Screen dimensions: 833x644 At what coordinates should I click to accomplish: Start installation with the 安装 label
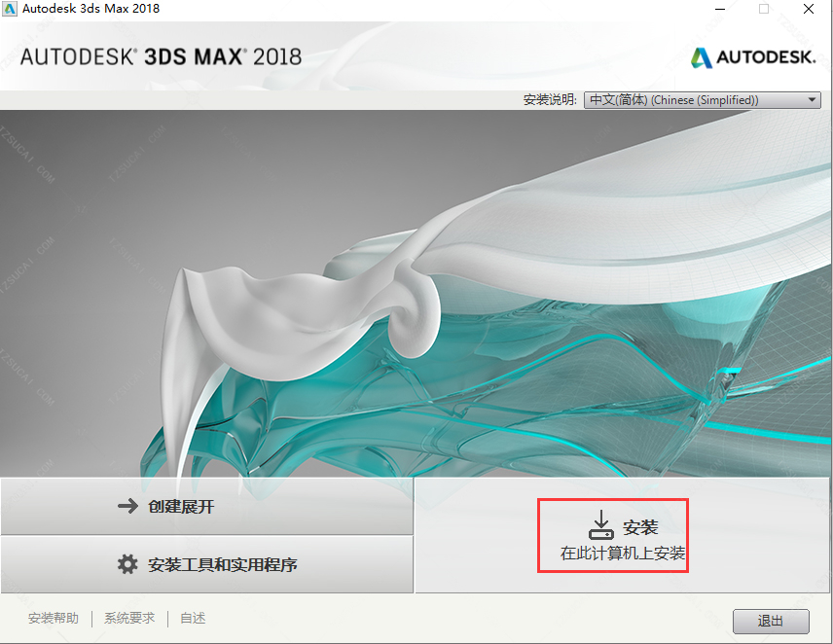coord(640,527)
